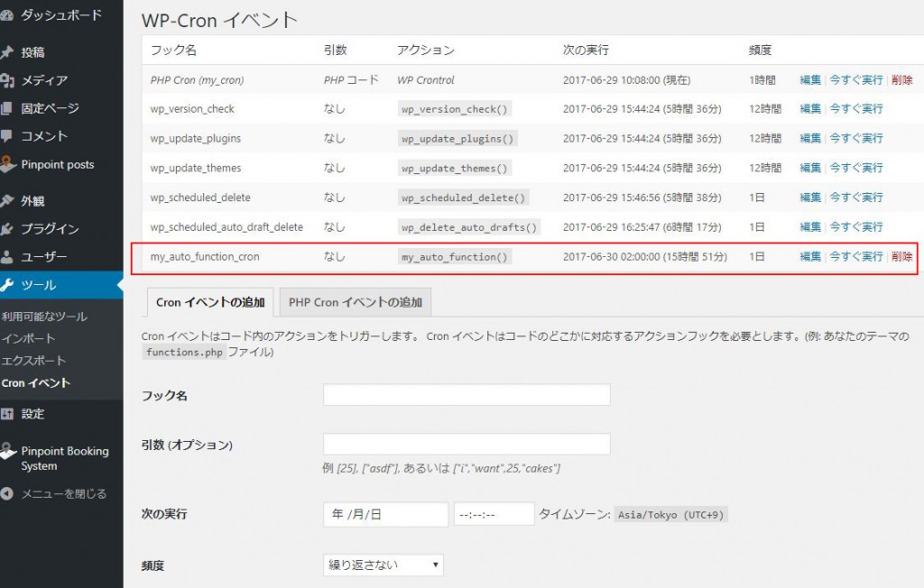Click the 引数 (オプション) input field
Viewport: 924px width, 588px height.
[x=467, y=444]
